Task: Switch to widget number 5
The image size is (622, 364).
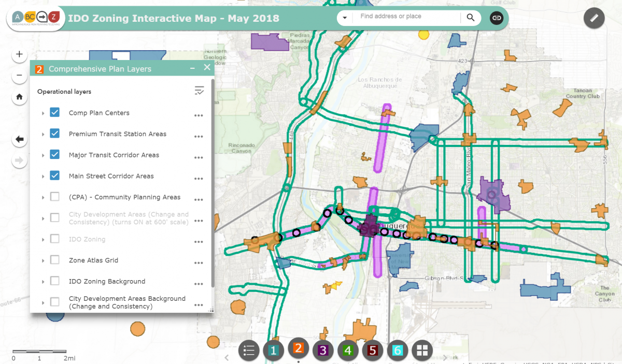Action: tap(372, 351)
